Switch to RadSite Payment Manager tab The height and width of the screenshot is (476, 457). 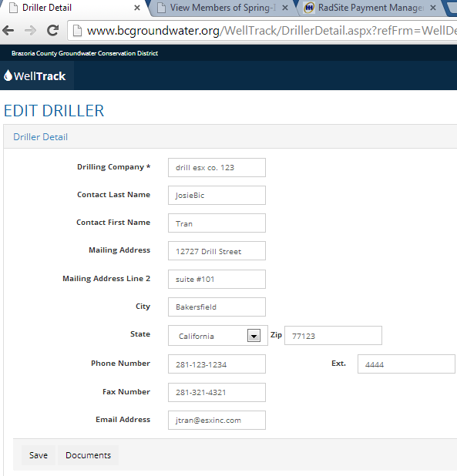[x=371, y=8]
